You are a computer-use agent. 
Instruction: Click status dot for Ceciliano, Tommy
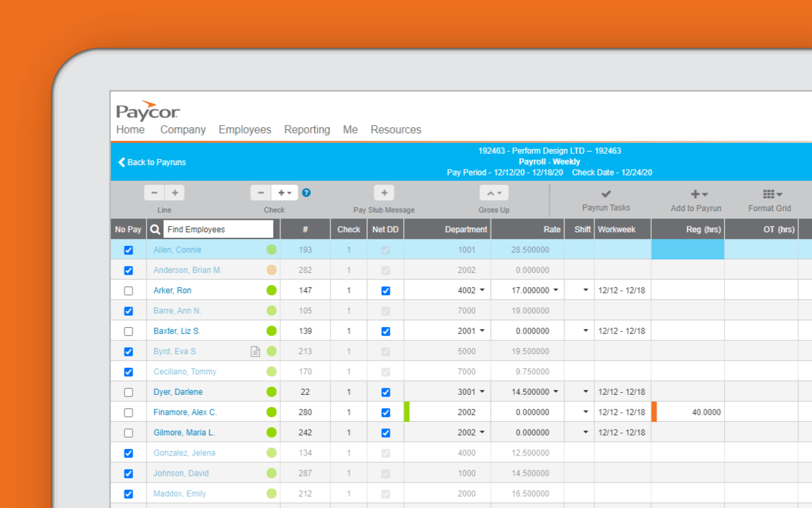pos(272,372)
